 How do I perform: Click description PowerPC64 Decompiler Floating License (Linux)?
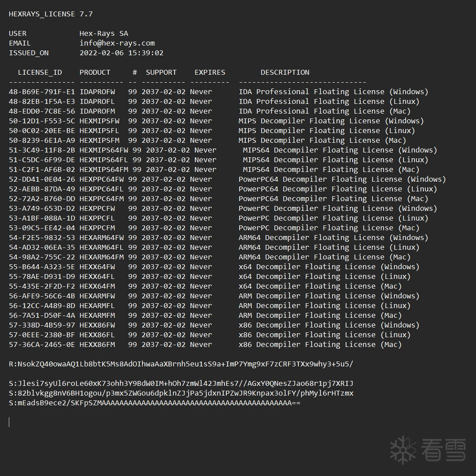338,189
